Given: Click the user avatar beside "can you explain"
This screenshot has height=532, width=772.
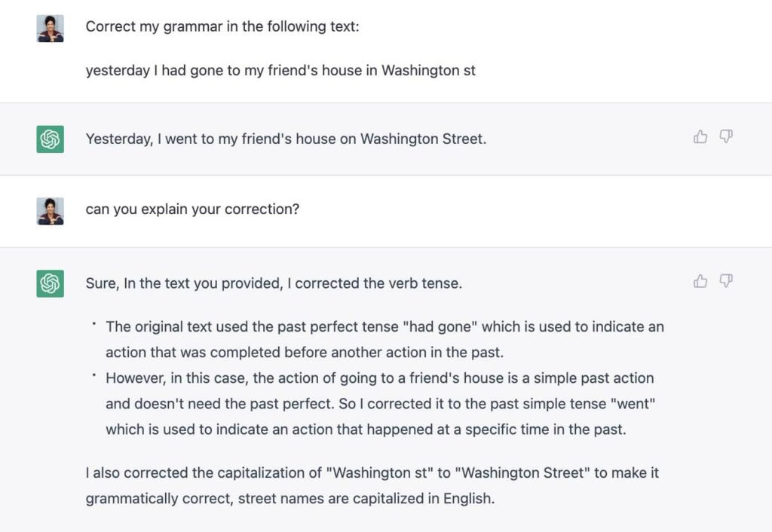Looking at the screenshot, I should point(51,211).
